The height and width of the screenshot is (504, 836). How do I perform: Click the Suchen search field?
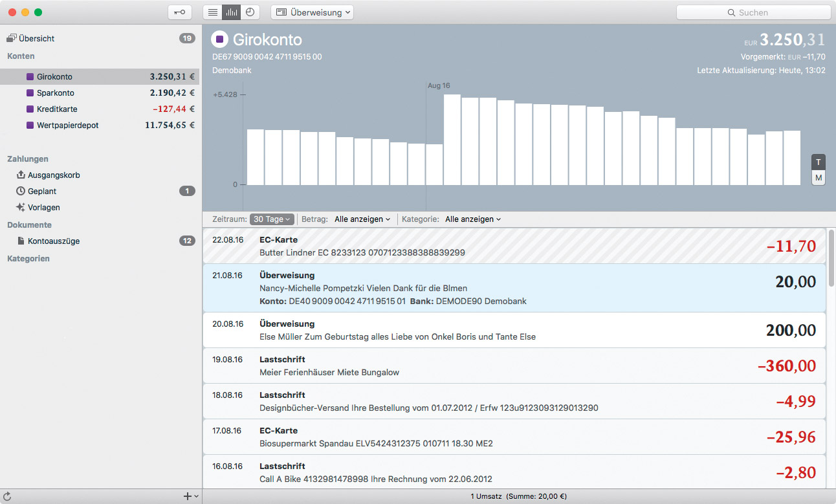tap(753, 12)
